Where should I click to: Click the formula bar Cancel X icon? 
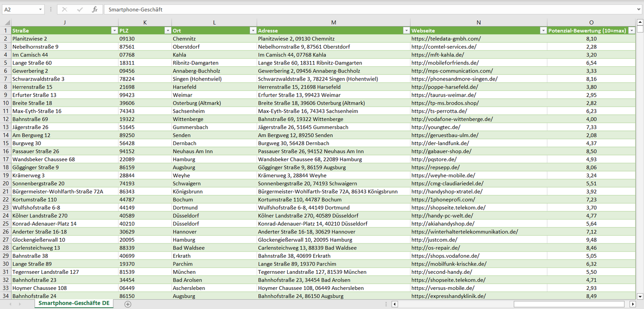(65, 9)
